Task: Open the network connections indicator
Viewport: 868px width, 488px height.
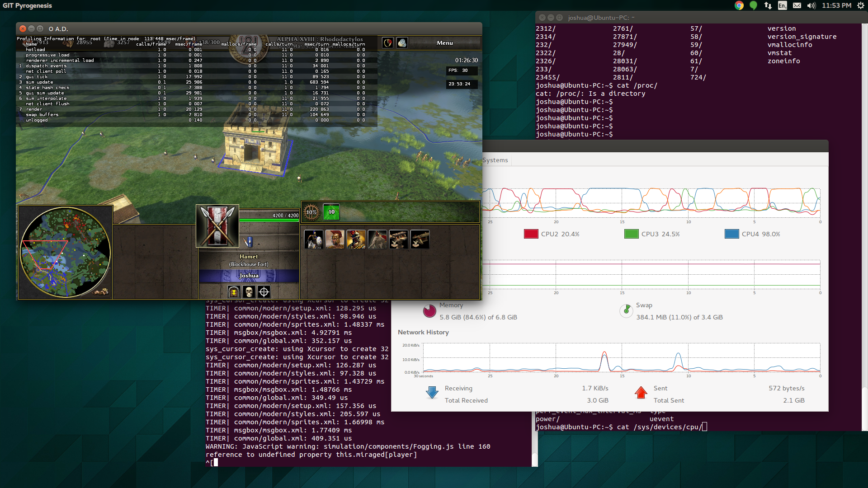Action: tap(768, 5)
